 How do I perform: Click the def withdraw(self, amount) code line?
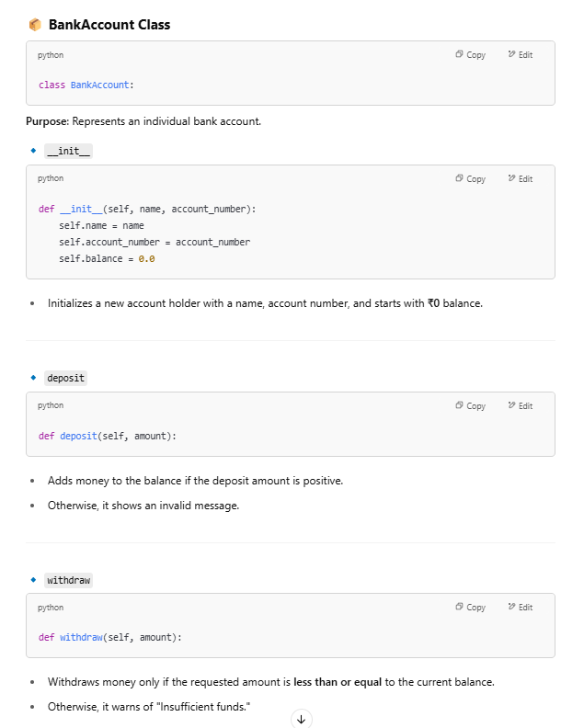tap(109, 637)
